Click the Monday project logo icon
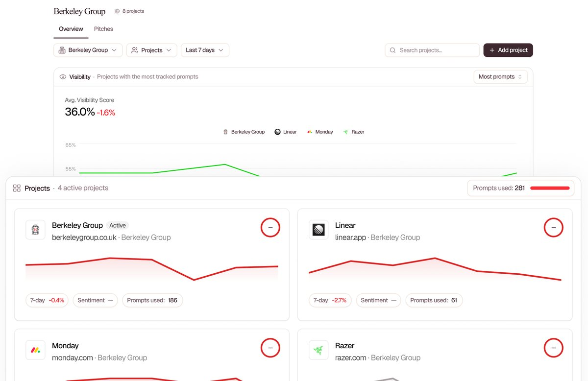 click(x=35, y=350)
